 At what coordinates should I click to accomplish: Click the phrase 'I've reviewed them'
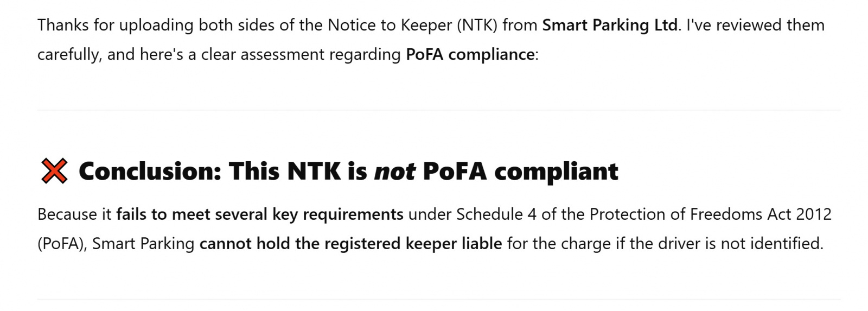click(x=755, y=25)
